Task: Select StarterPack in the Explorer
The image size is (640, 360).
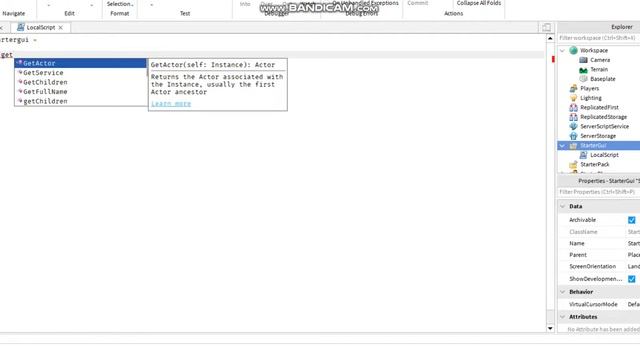Action: pos(595,164)
